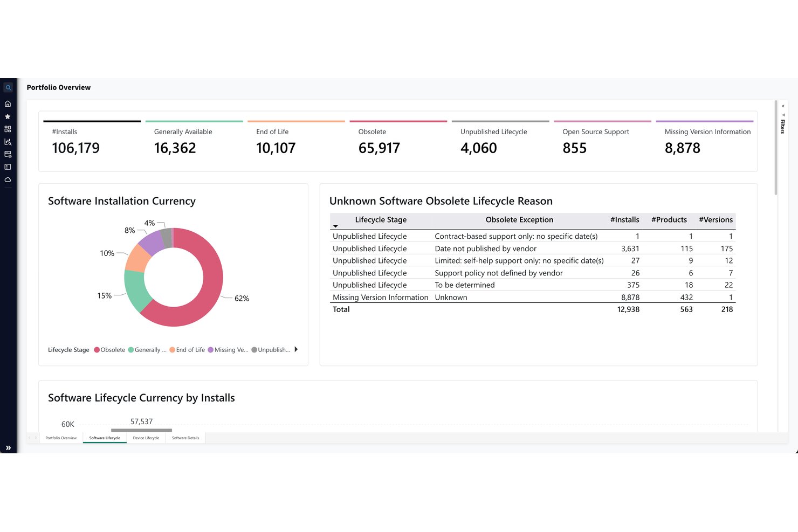Click the #Installs 106,179 card

tap(92, 142)
